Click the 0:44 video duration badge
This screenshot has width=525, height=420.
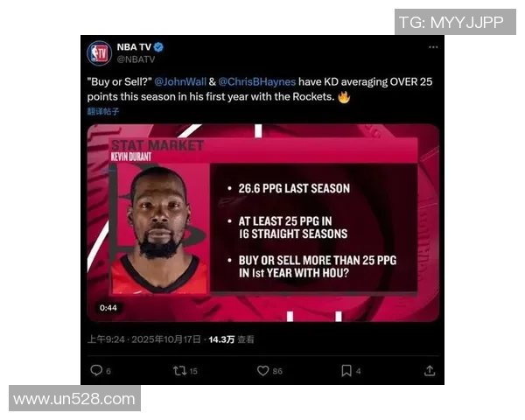[x=108, y=308]
